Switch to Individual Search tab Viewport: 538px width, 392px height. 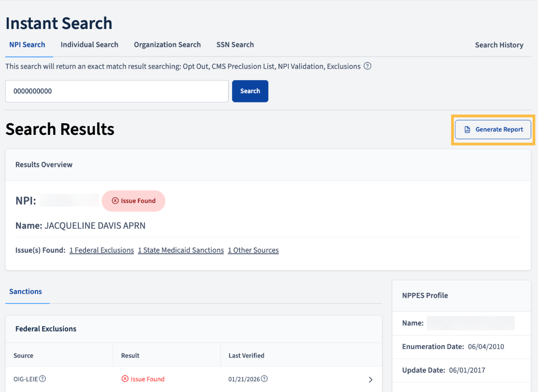coord(89,44)
